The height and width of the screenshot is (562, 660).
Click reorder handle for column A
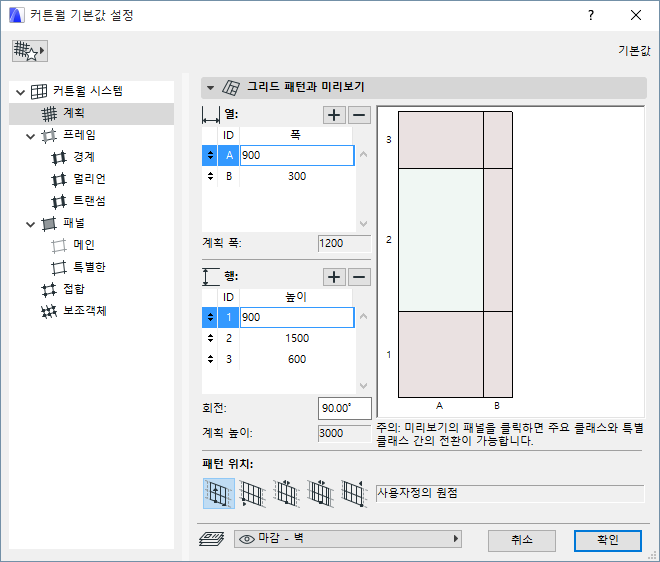[x=210, y=155]
